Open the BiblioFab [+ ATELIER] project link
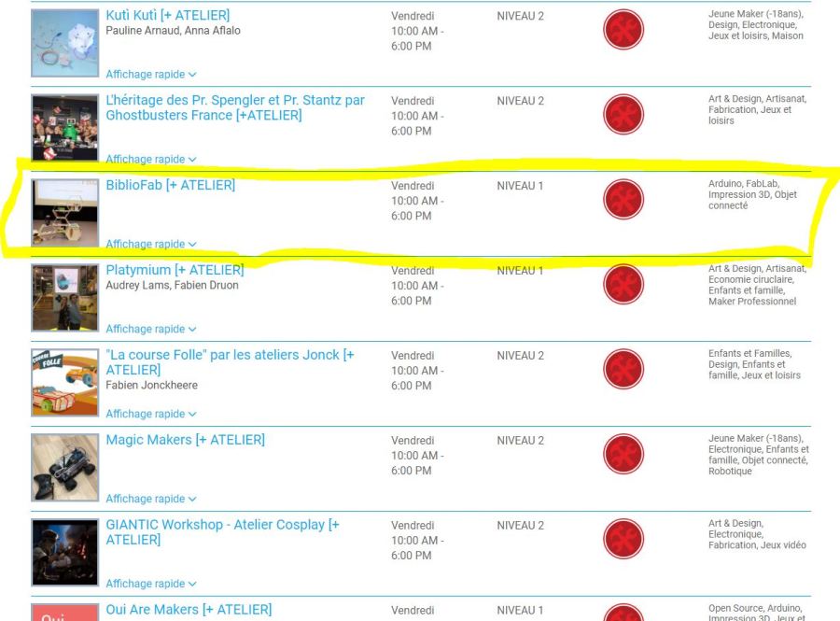 coord(170,186)
